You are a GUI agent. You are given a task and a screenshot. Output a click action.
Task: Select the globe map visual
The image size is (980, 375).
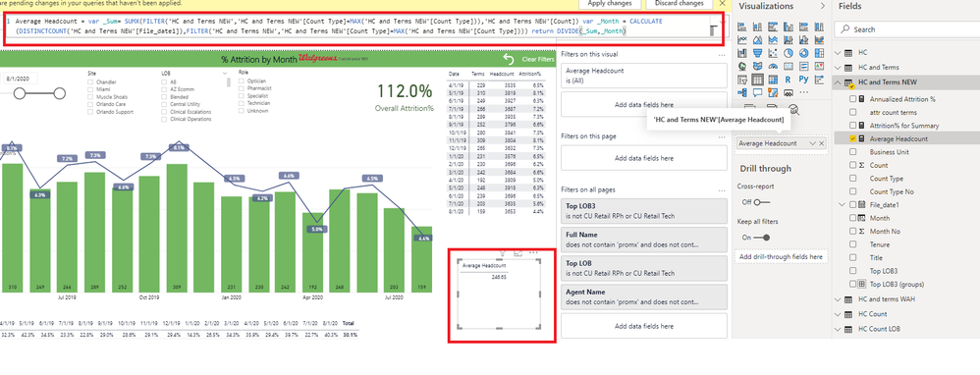click(742, 66)
